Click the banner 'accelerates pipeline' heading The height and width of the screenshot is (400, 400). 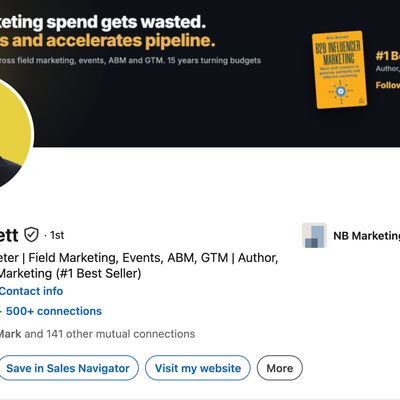click(x=107, y=41)
